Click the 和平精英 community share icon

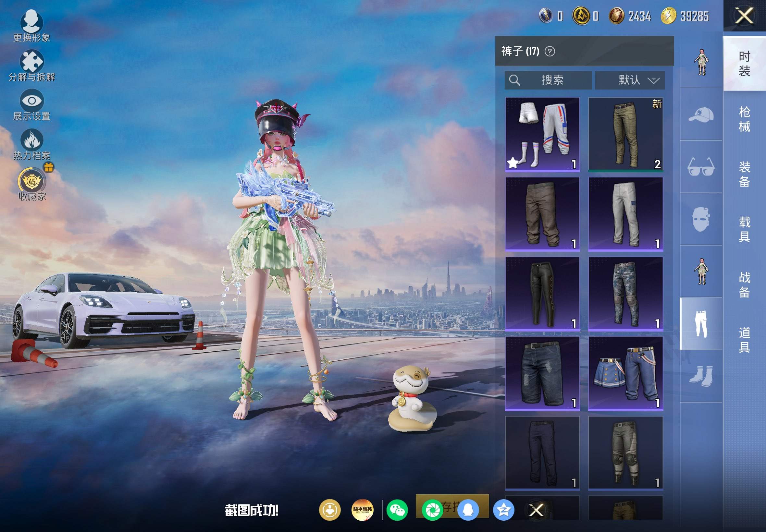pyautogui.click(x=363, y=510)
